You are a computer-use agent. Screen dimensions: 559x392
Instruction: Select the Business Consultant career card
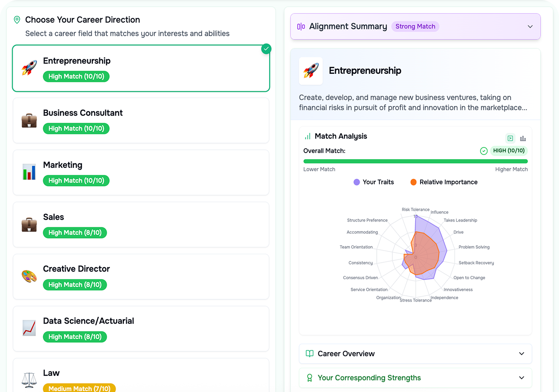(141, 120)
